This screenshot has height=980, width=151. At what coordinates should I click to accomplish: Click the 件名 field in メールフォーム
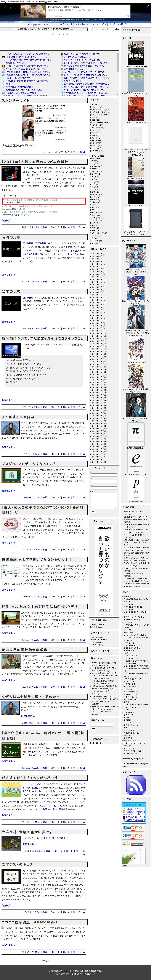pyautogui.click(x=104, y=488)
